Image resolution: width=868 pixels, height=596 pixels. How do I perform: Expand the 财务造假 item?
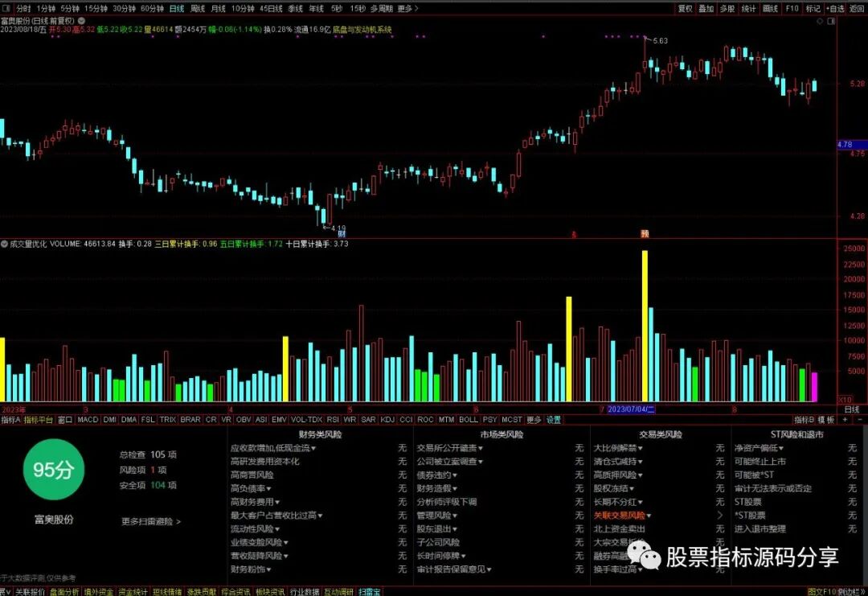coord(436,488)
